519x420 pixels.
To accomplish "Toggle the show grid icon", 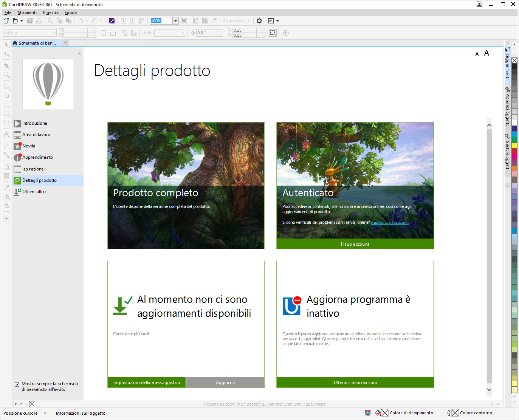I will (205, 21).
